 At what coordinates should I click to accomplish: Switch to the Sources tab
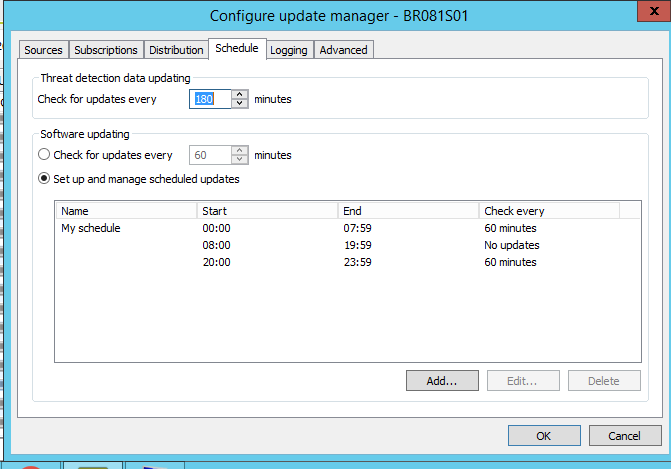[43, 50]
